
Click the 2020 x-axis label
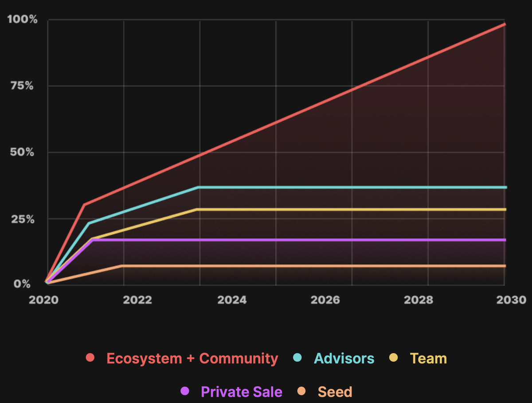(43, 300)
